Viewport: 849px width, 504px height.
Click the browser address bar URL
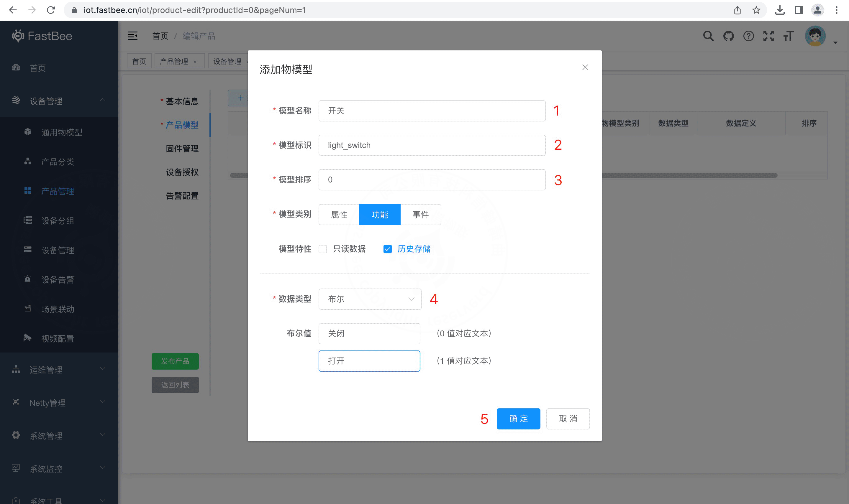pos(194,10)
